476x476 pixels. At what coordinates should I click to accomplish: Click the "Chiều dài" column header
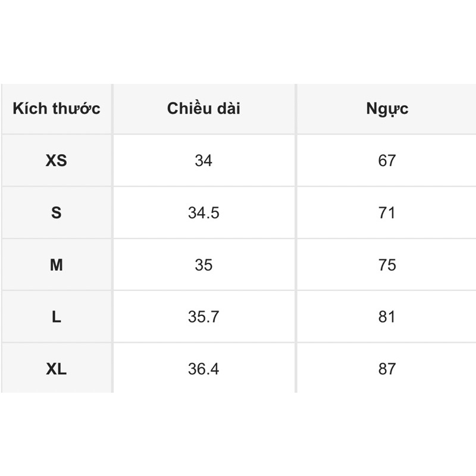tap(203, 109)
